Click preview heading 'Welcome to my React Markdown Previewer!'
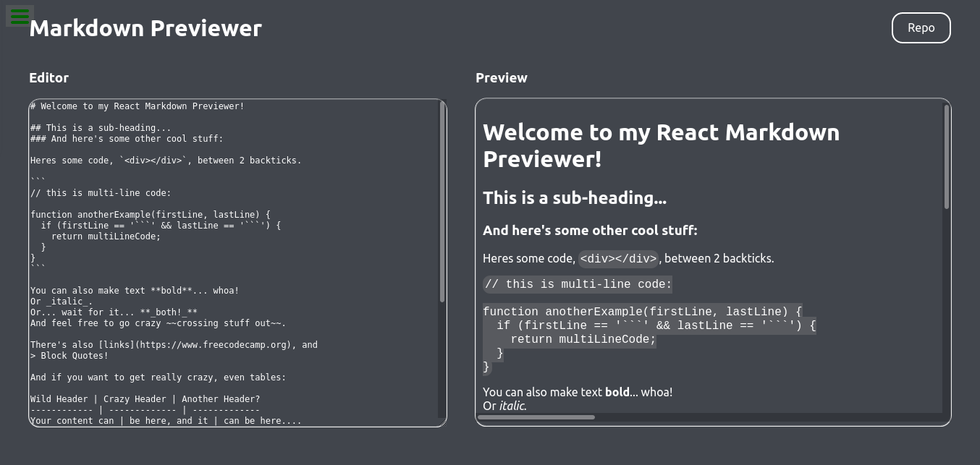 662,145
